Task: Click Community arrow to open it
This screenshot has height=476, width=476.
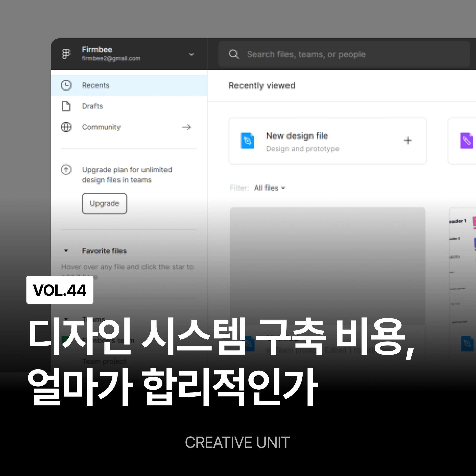Action: pos(186,127)
